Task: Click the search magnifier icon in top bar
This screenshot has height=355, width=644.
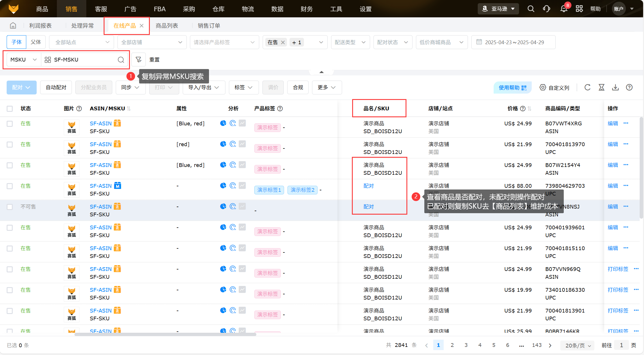Action: pos(531,9)
